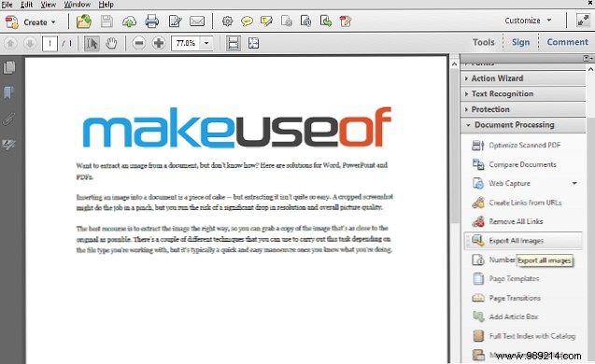Go to previous page arrow
This screenshot has height=364, width=595.
10,43
